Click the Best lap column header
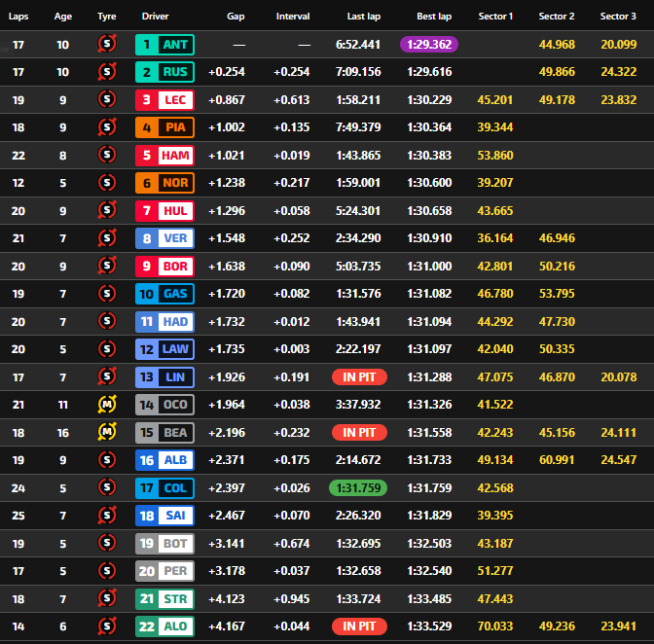The height and width of the screenshot is (644, 654). click(x=433, y=17)
